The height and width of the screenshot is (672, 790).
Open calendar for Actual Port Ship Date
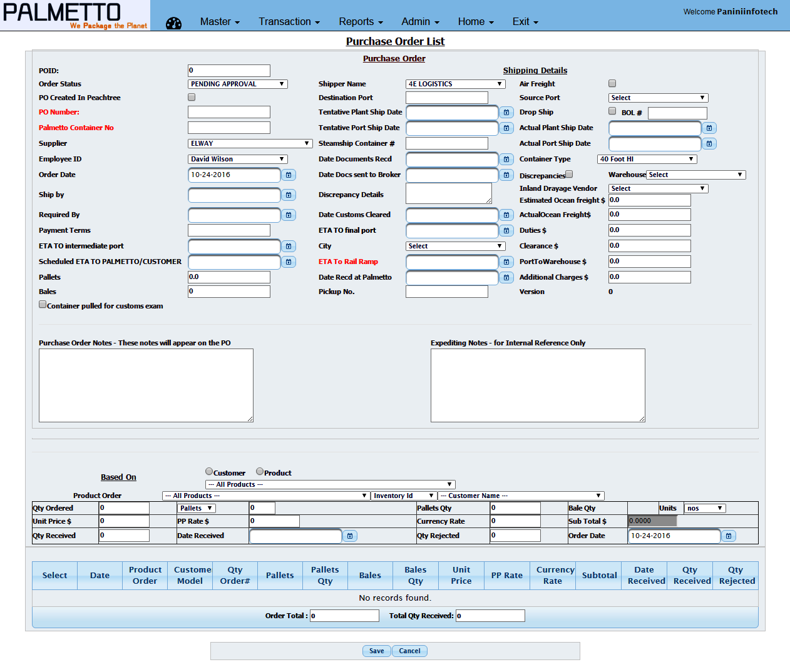pyautogui.click(x=709, y=144)
